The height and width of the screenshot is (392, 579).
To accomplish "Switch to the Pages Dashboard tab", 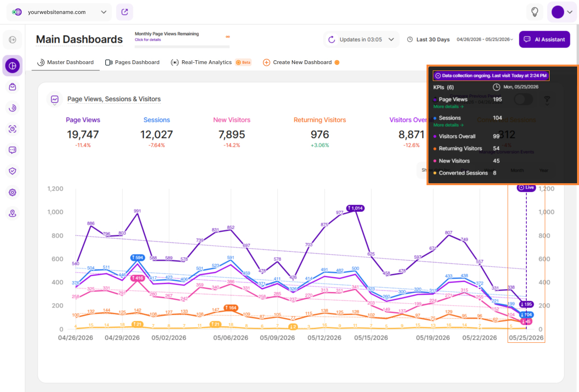I will point(132,62).
